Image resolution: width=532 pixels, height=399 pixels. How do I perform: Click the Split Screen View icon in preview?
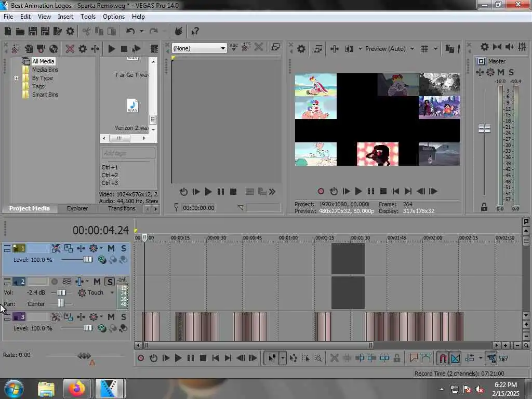(349, 49)
